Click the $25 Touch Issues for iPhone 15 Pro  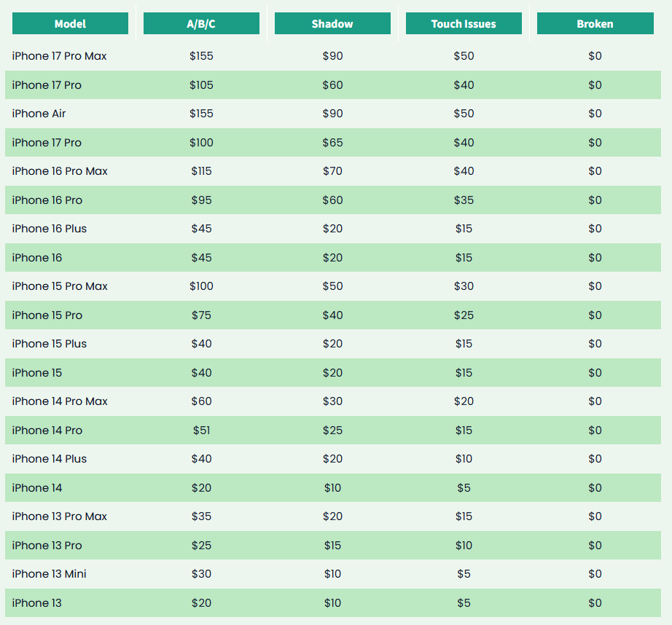click(x=464, y=315)
